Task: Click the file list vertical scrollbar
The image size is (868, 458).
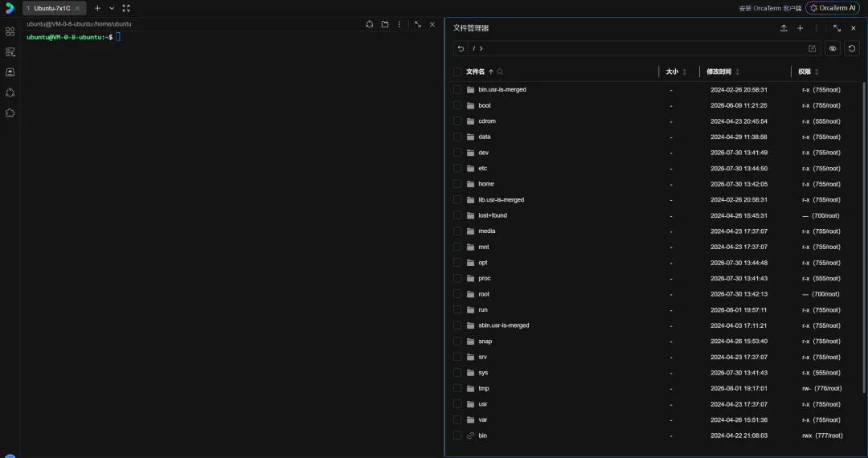Action: (x=865, y=237)
